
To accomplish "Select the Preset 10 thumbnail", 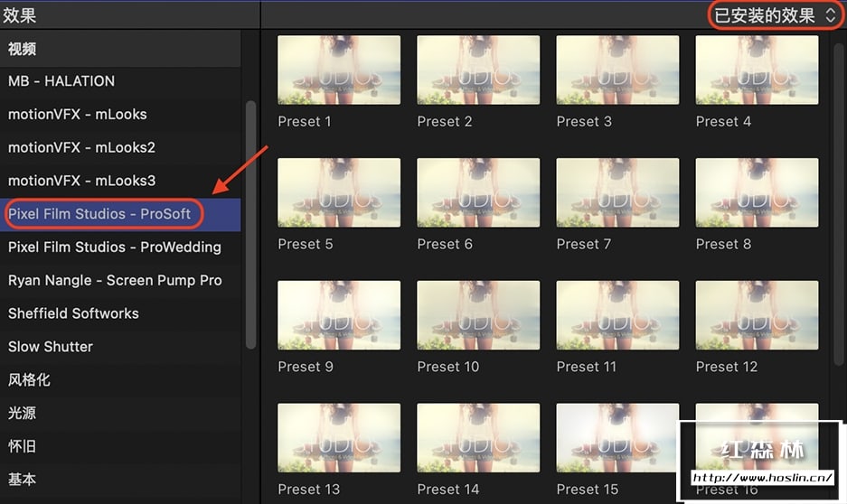I will coord(478,315).
